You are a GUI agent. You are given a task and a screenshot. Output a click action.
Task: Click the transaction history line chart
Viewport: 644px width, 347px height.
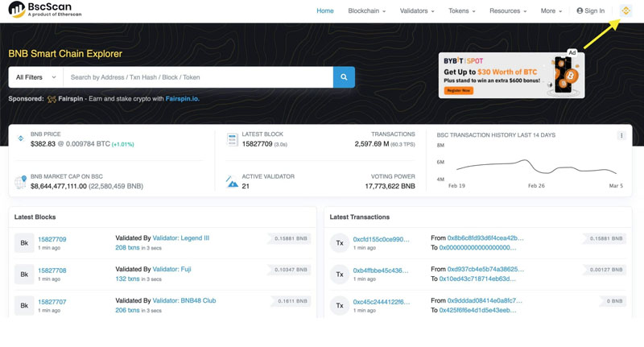[536, 167]
